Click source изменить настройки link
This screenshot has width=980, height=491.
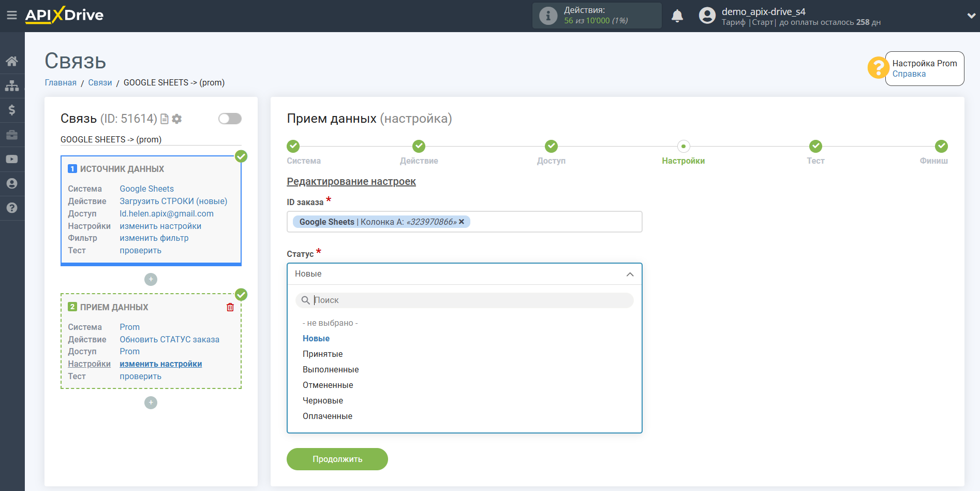coord(160,226)
